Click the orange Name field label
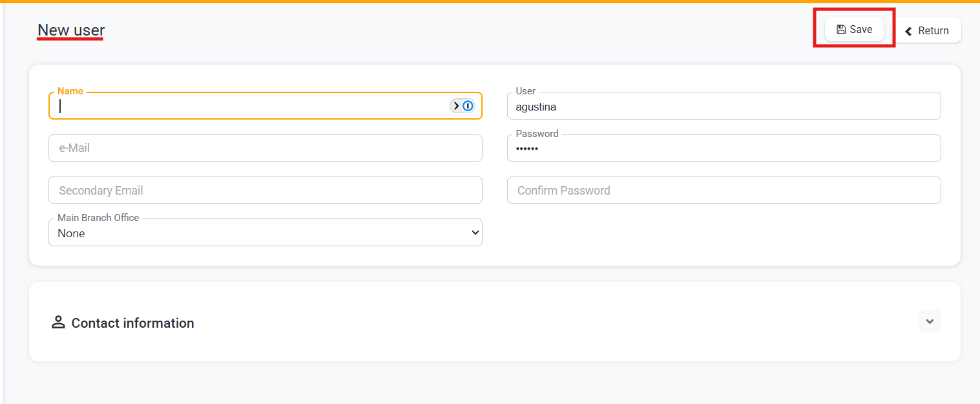 click(x=70, y=91)
